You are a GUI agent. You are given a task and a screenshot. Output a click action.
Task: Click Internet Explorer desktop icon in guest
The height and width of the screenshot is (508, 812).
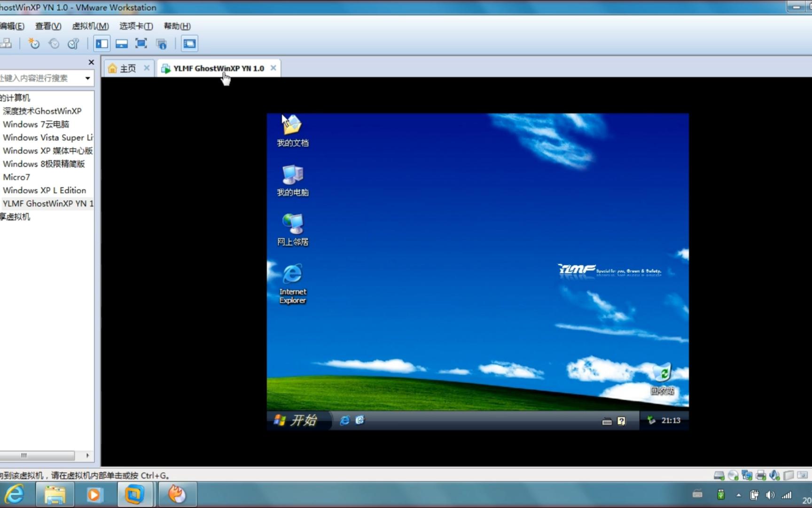pyautogui.click(x=292, y=284)
